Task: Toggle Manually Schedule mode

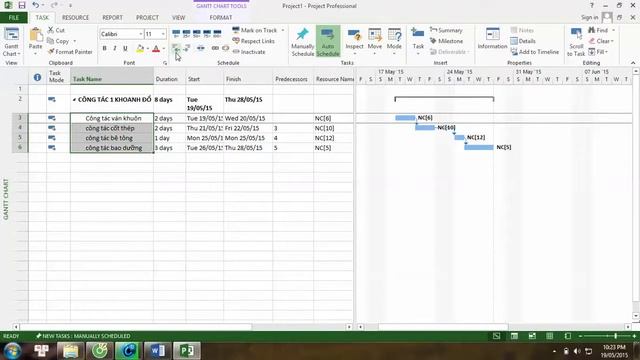Action: 302,42
